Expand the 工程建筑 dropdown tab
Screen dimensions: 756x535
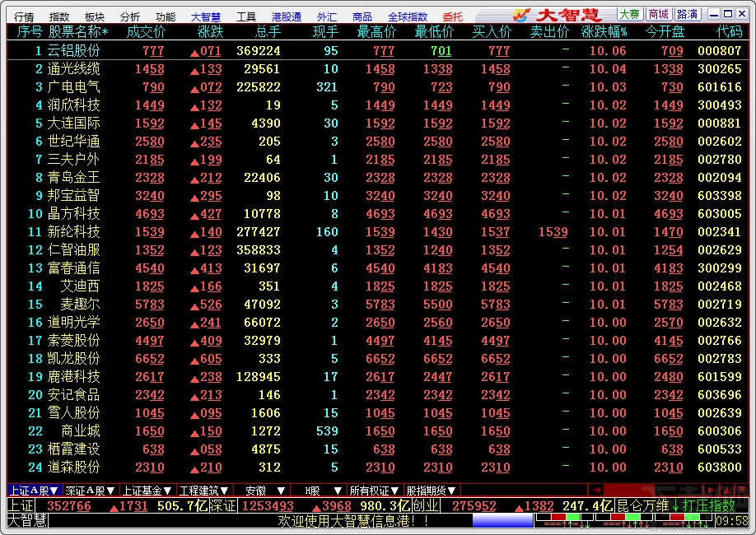[x=204, y=491]
